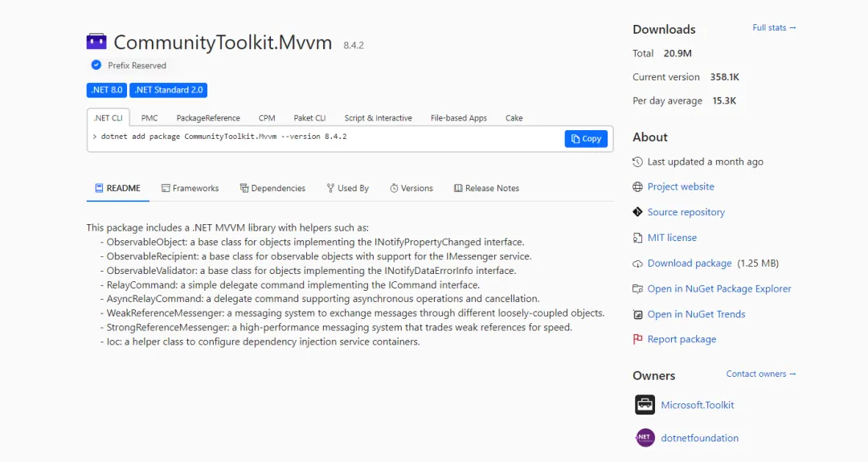This screenshot has width=868, height=462.
Task: Click the git icon beside Source repository
Action: coord(637,212)
